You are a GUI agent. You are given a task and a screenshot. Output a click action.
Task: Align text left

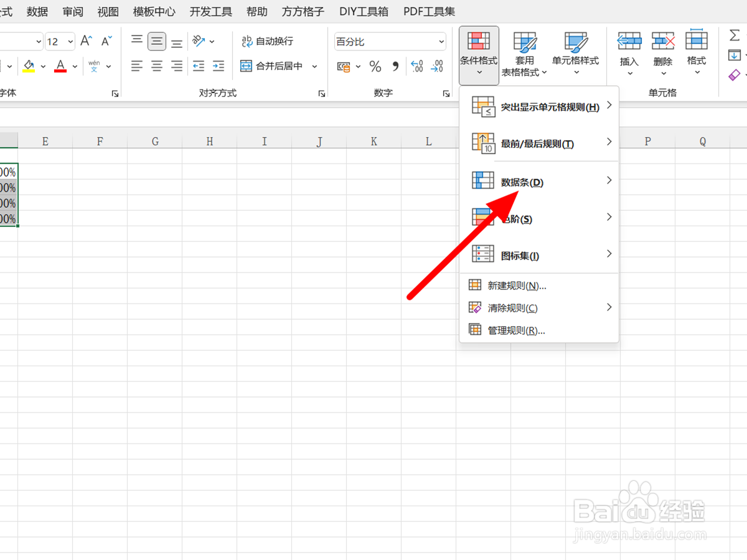(137, 65)
